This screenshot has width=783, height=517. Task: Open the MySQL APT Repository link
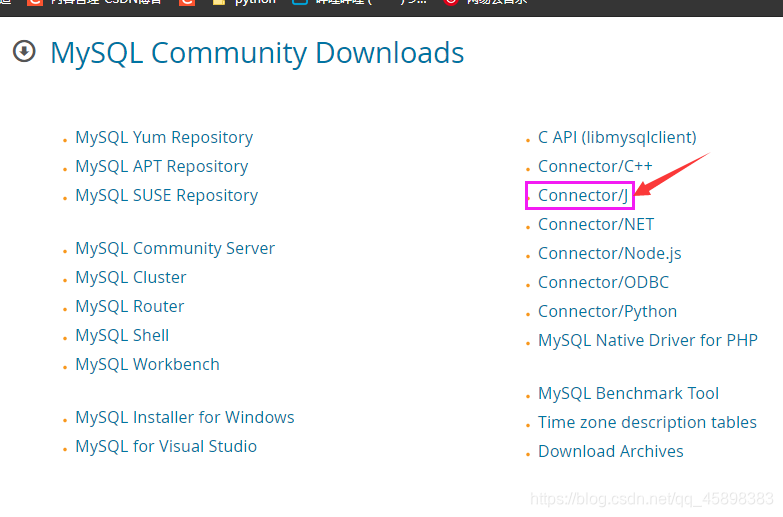161,166
